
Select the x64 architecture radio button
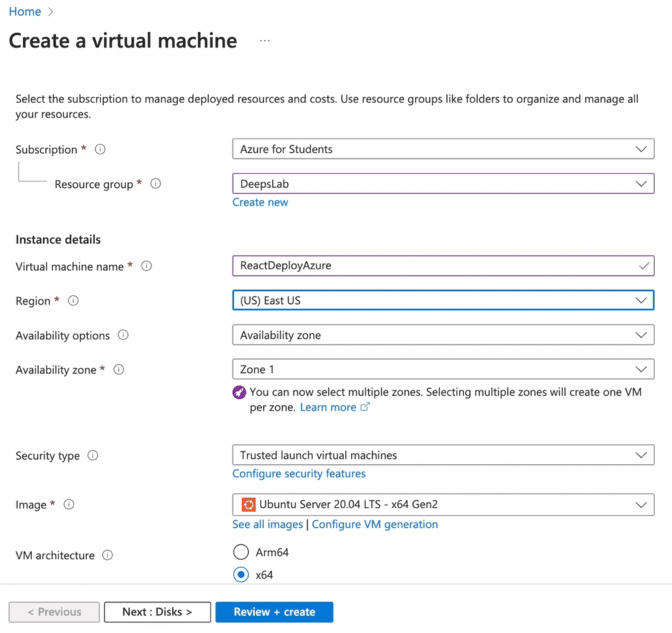coord(241,575)
